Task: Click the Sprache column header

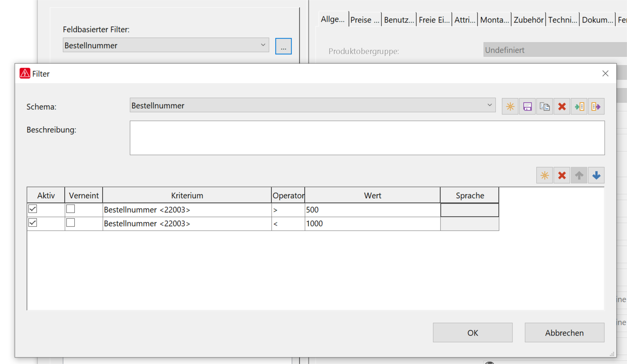Action: (x=470, y=195)
